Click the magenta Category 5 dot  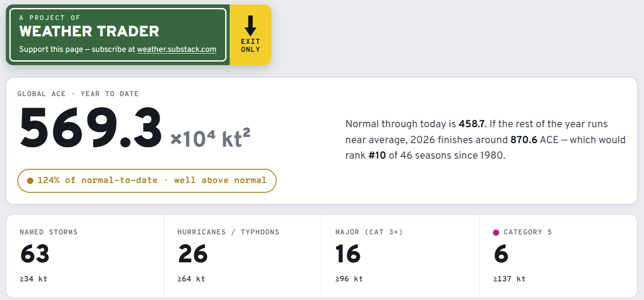[x=496, y=232]
